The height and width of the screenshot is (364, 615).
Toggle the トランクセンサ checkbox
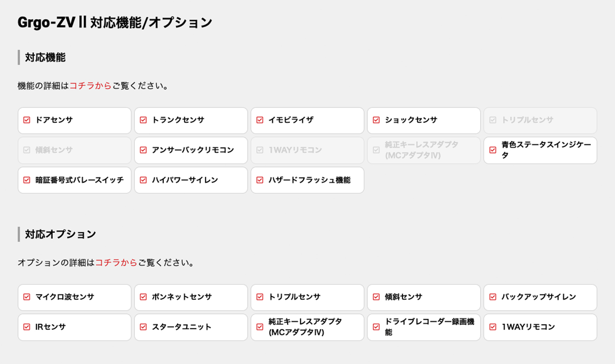point(143,120)
